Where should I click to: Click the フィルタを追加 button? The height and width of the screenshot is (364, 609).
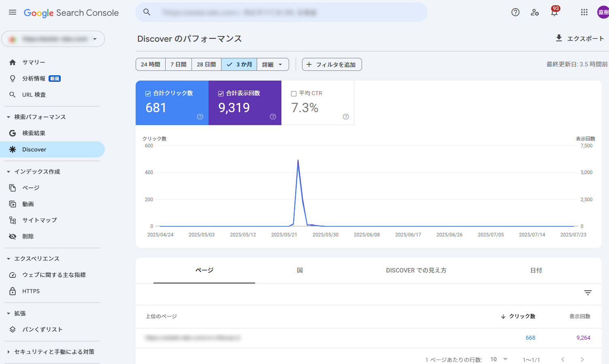[332, 64]
